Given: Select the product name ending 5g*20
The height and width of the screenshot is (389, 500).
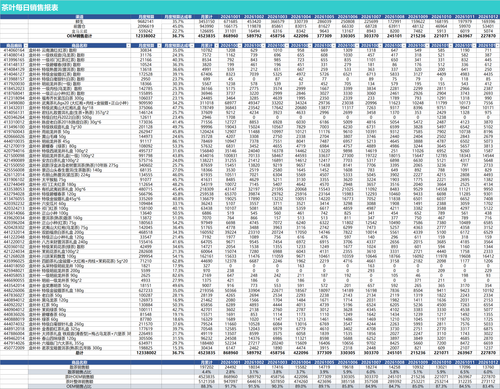Looking at the screenshot, I should (78, 261).
